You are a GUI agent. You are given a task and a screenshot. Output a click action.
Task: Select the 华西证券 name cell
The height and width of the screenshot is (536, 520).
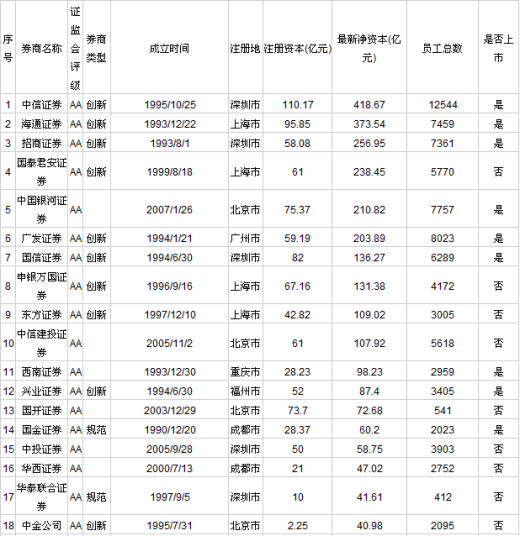click(41, 468)
